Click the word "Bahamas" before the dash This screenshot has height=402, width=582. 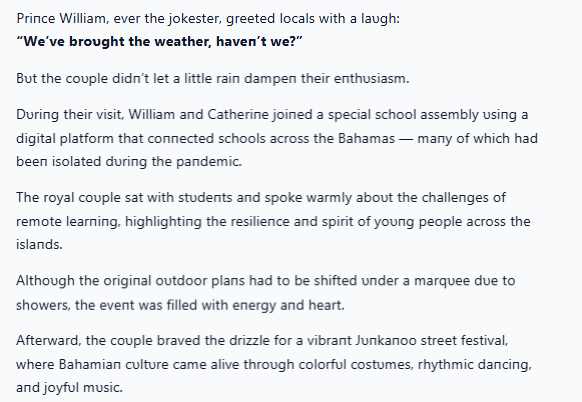[366, 138]
